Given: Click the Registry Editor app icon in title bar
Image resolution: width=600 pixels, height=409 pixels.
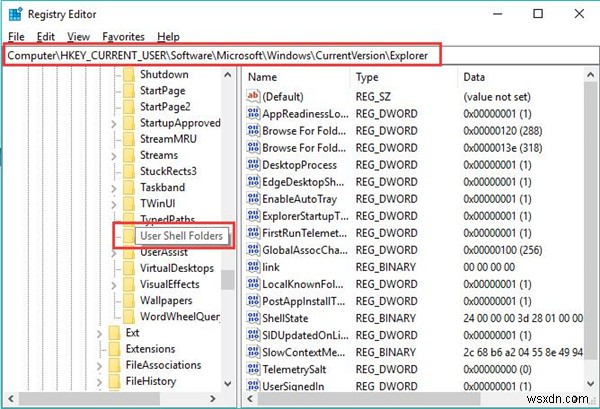Looking at the screenshot, I should pyautogui.click(x=15, y=14).
